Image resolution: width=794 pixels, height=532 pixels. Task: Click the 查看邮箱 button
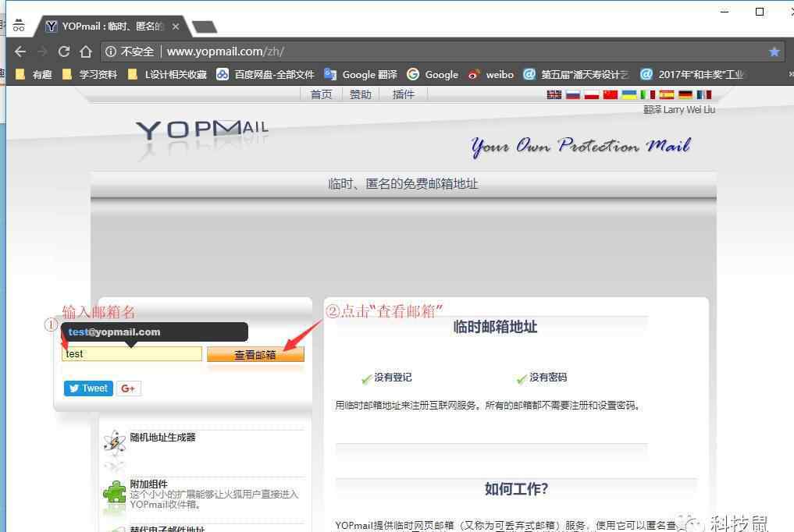256,354
